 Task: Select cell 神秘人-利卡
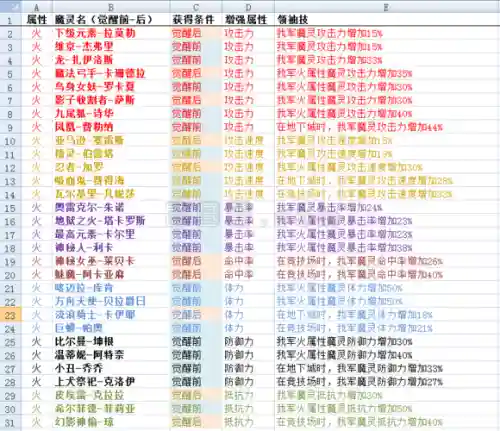pos(111,248)
